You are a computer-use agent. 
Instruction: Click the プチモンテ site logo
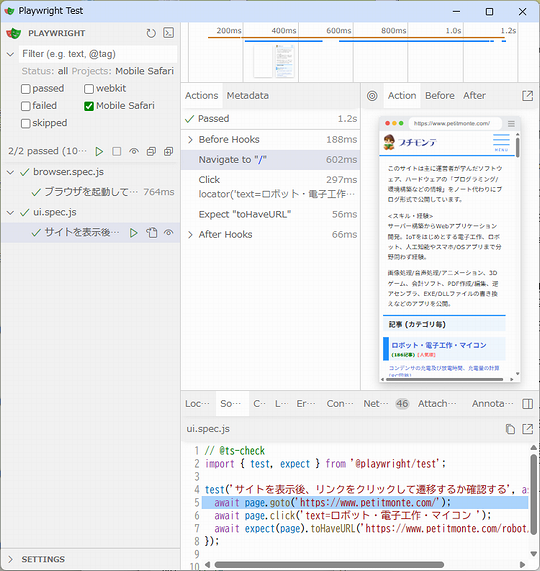click(410, 142)
